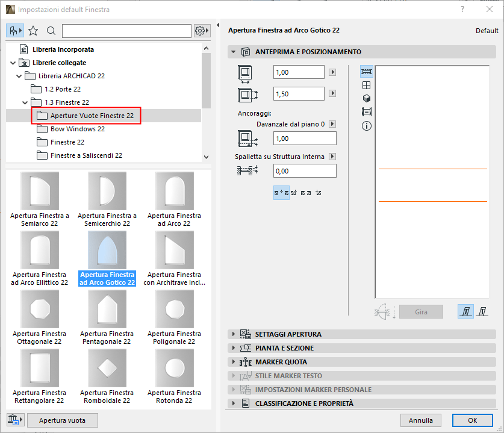Open the height options arrow button
Image resolution: width=504 pixels, height=433 pixels.
[332, 93]
